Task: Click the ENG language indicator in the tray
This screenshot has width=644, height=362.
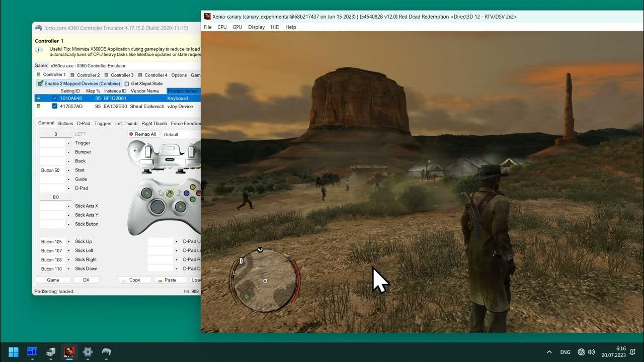Action: [x=566, y=352]
